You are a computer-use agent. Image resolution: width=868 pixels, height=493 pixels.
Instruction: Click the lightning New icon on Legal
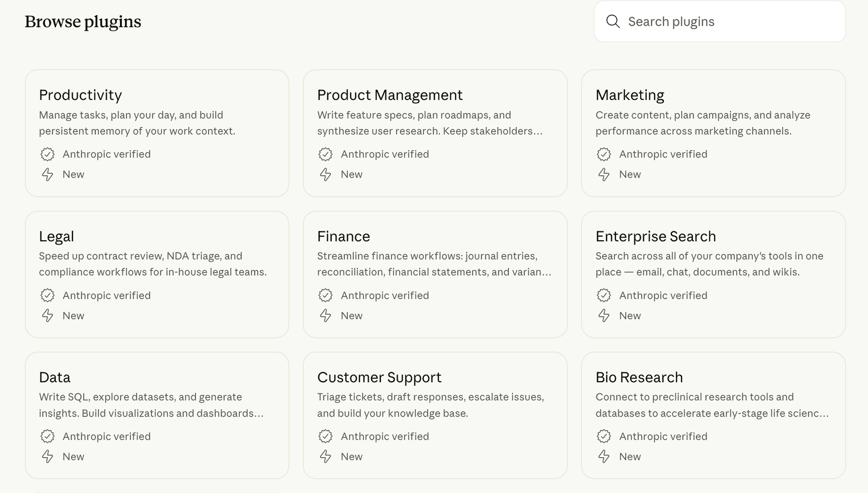tap(48, 315)
